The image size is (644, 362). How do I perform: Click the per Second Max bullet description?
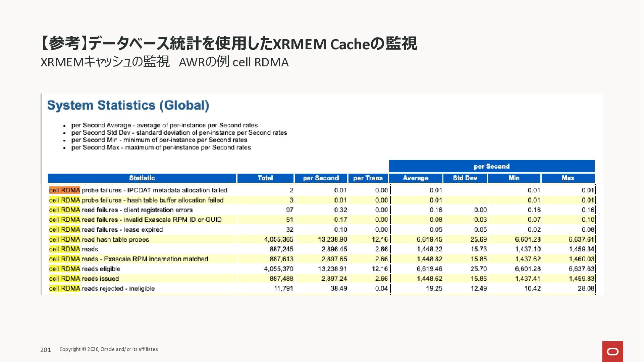point(161,147)
